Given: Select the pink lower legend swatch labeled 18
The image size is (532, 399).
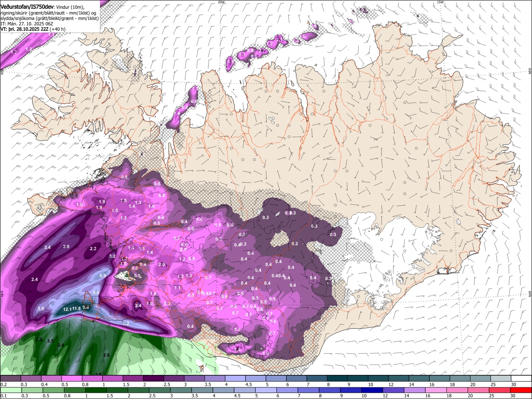Looking at the screenshot, I should pyautogui.click(x=457, y=390).
